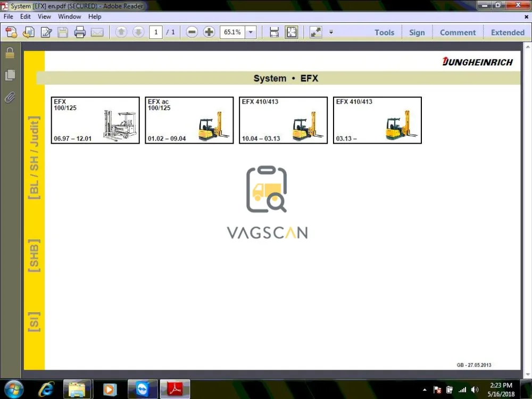This screenshot has width=532, height=399.
Task: Open security lock panel in sidebar
Action: click(x=10, y=53)
